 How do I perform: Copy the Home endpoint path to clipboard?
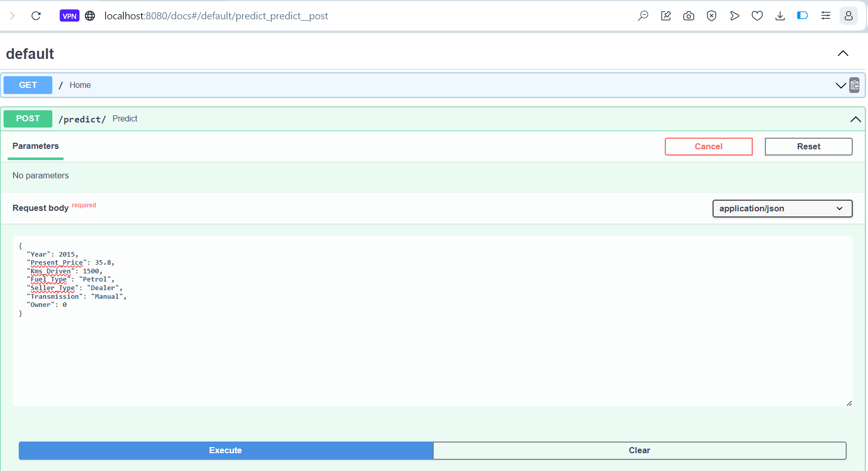click(855, 85)
